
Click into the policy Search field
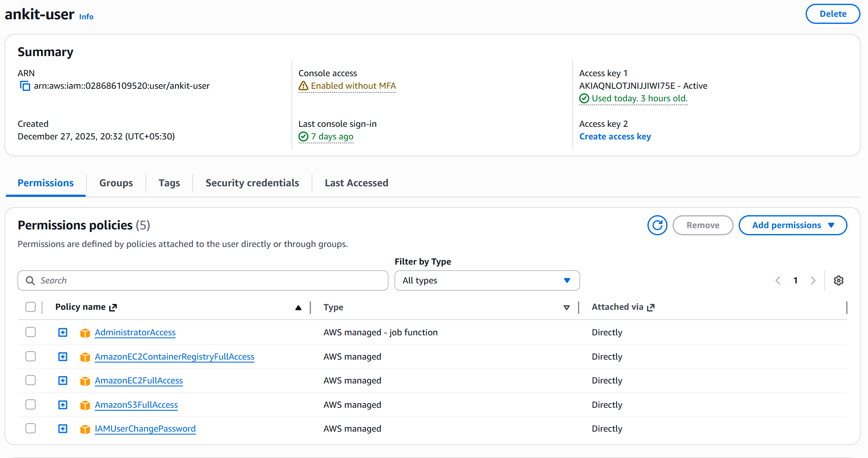(203, 280)
